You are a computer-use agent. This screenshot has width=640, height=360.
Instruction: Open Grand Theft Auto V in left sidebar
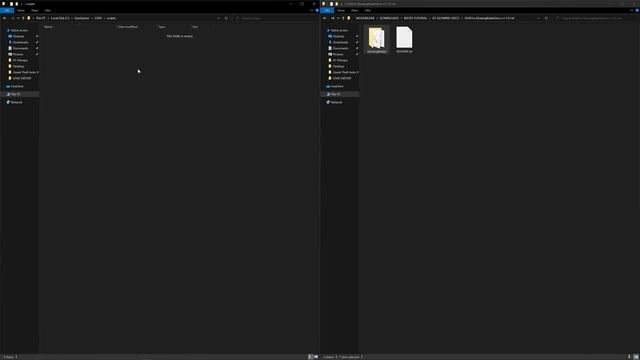pyautogui.click(x=25, y=72)
